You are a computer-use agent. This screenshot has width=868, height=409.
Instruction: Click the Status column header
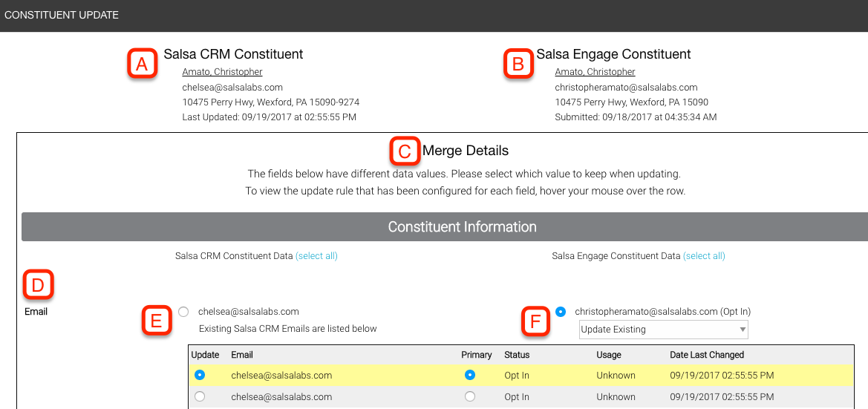pos(517,355)
